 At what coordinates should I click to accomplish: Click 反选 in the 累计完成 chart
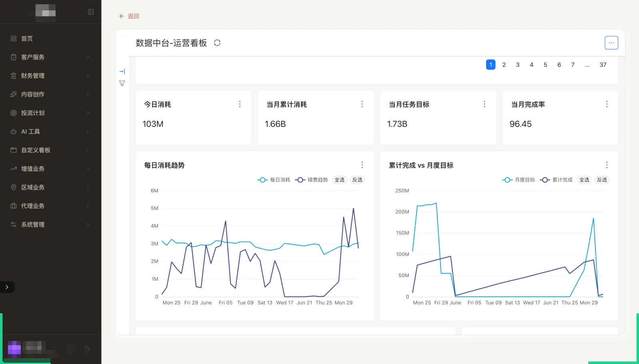(602, 180)
